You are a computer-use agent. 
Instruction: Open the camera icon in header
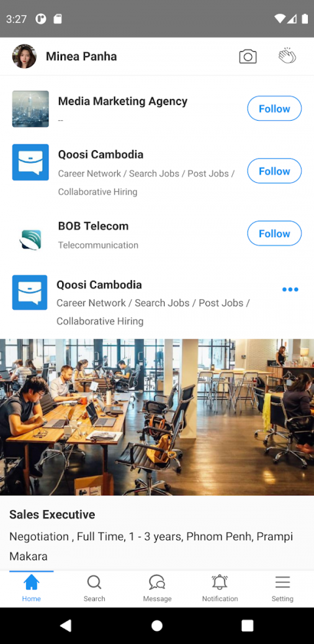tap(248, 57)
